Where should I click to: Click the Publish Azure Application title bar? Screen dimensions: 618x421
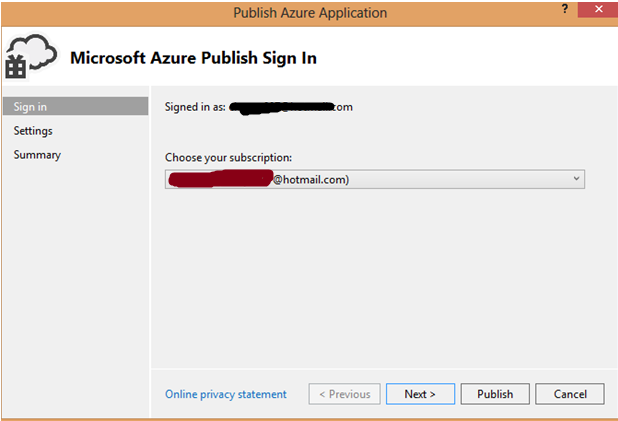[x=309, y=12]
